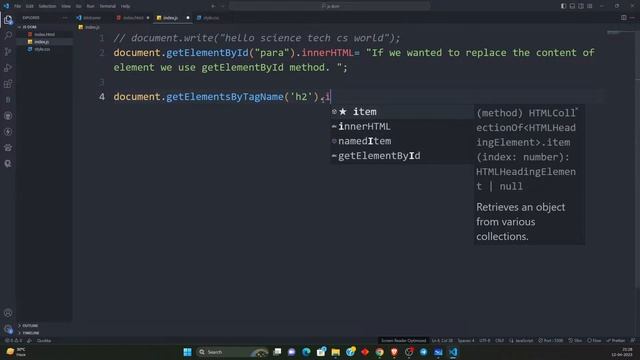Viewport: 640px width, 360px height.
Task: Choose the 'innerHTML' autocomplete suggestion
Action: click(x=401, y=127)
